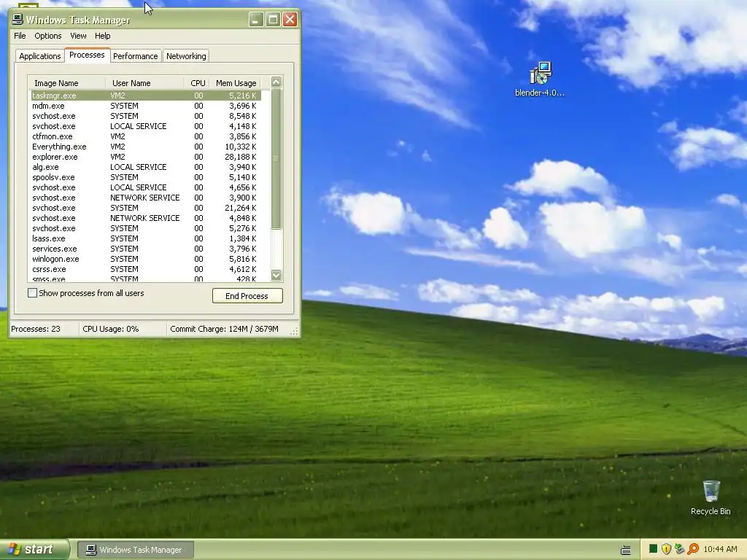Click the Task Manager title bar icon
747x560 pixels.
(18, 20)
